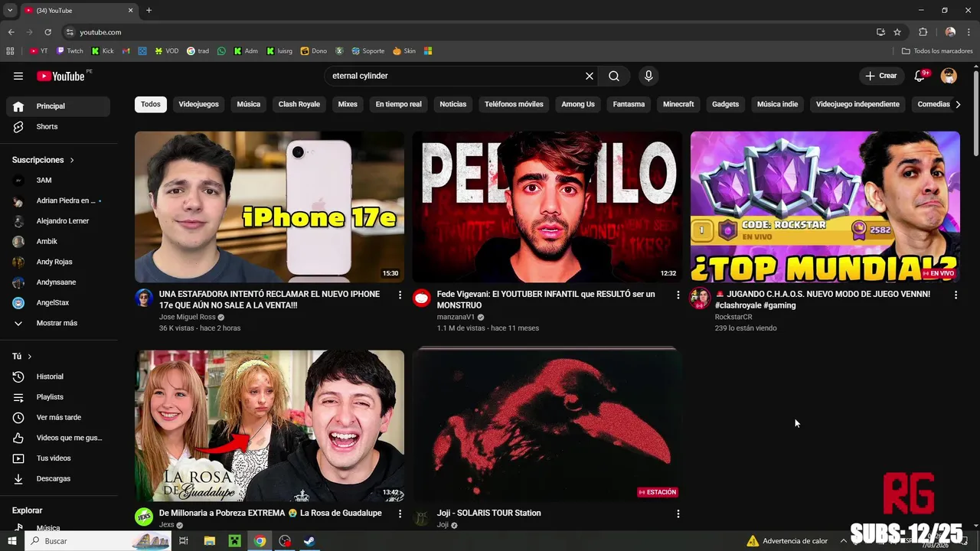The width and height of the screenshot is (980, 551).
Task: Open the account avatar menu
Action: point(949,76)
